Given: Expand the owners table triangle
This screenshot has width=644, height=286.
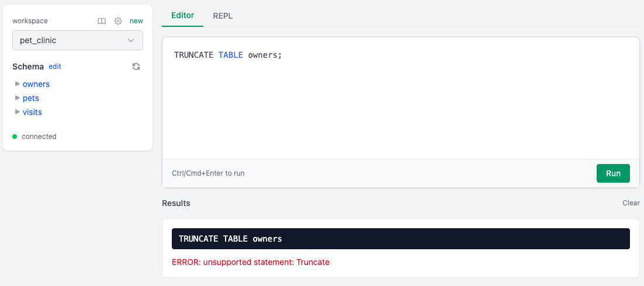Looking at the screenshot, I should tap(18, 84).
